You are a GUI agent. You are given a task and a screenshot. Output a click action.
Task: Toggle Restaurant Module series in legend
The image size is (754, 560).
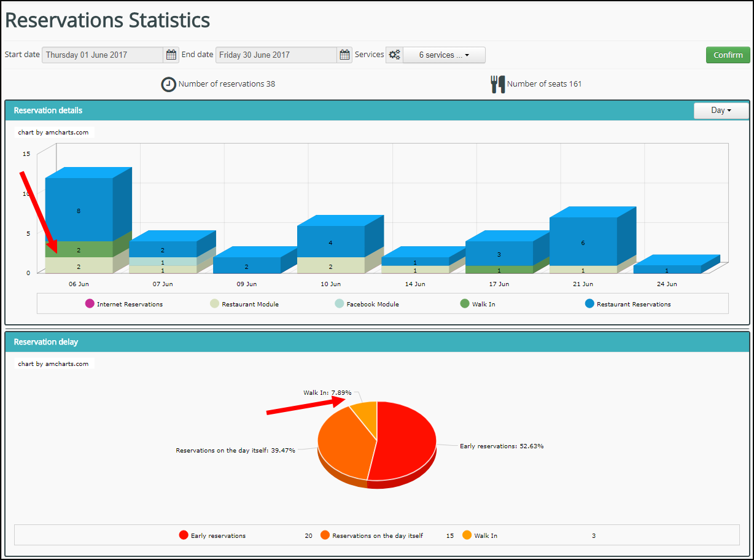tap(214, 304)
